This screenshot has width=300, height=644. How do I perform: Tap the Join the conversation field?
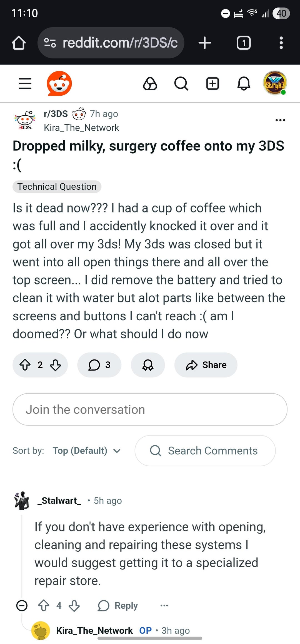pyautogui.click(x=150, y=409)
